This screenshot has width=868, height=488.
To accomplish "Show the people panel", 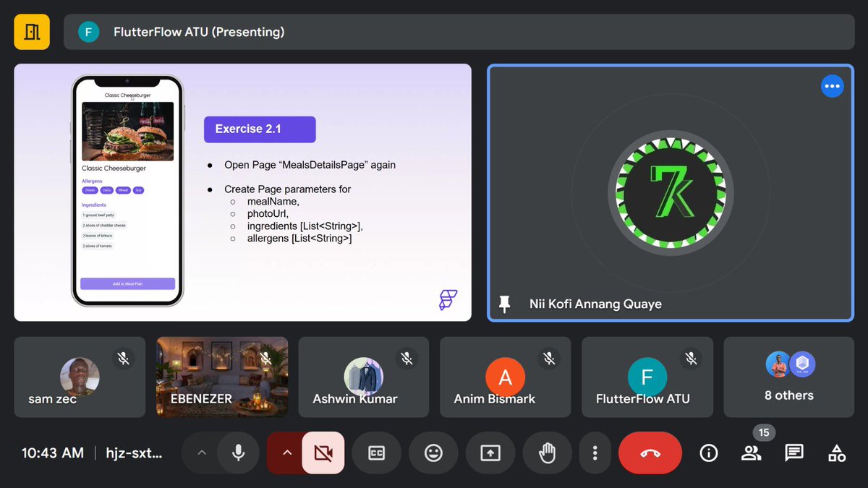I will (752, 453).
